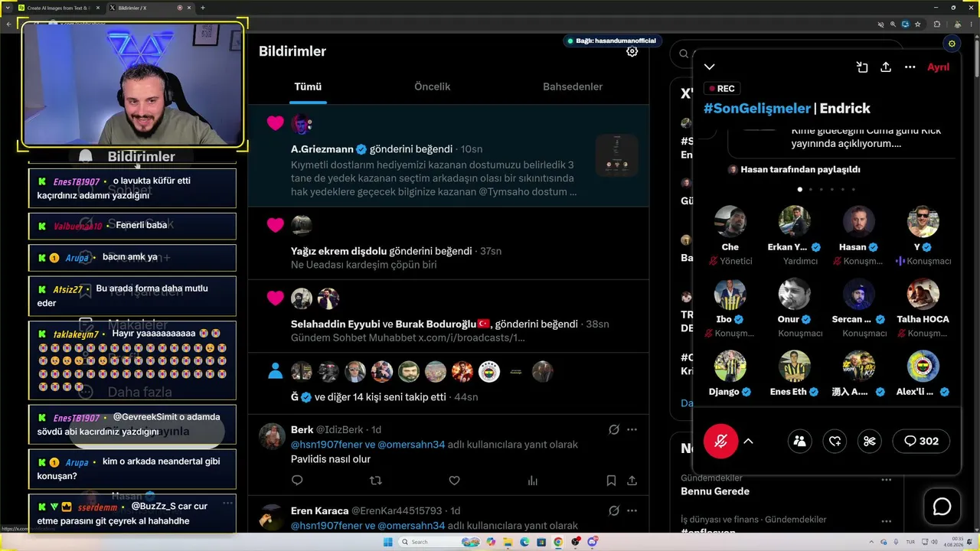Viewport: 980px width, 551px height.
Task: Open more options for Bennu Gerede trend
Action: (886, 480)
